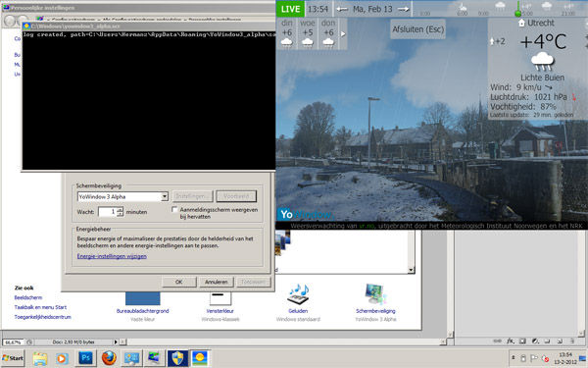588x368 pixels.
Task: Click the console window icon of yowindow3_alpha.scr
Action: pos(26,26)
